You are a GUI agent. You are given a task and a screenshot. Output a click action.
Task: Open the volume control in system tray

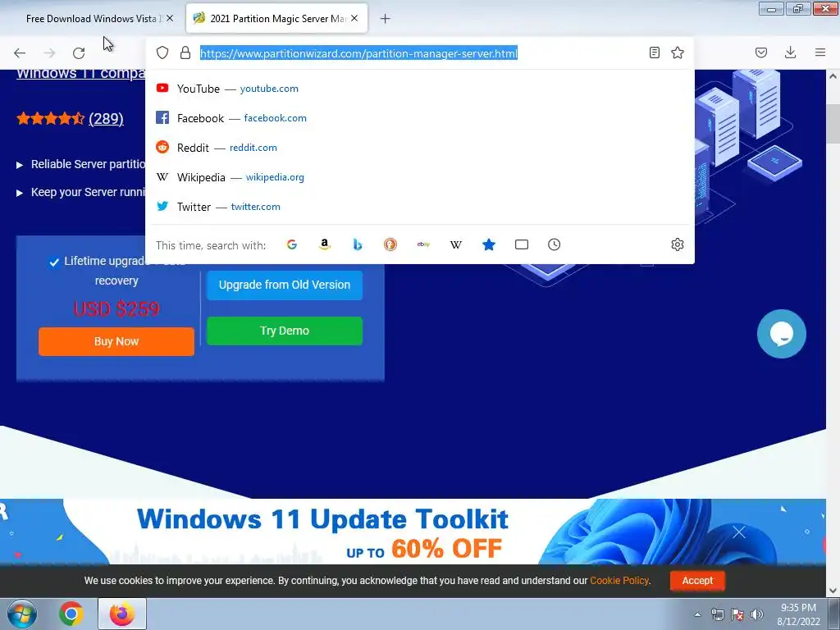pyautogui.click(x=757, y=614)
